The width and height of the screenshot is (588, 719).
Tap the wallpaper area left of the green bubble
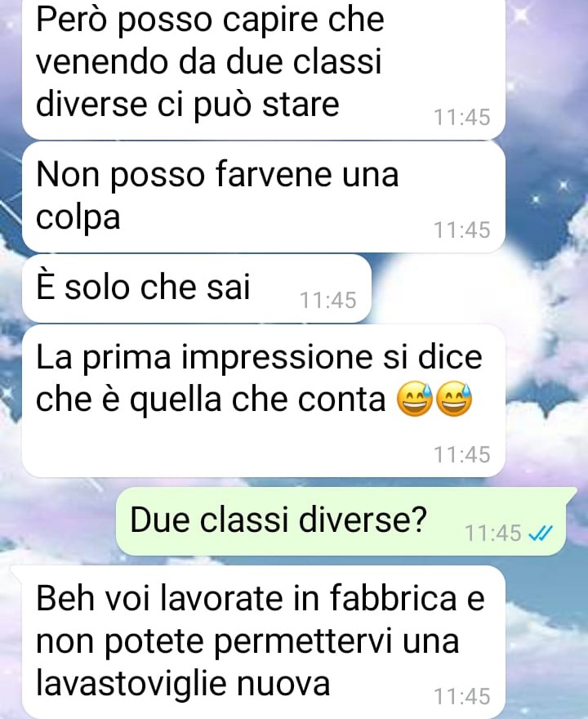[x=57, y=521]
